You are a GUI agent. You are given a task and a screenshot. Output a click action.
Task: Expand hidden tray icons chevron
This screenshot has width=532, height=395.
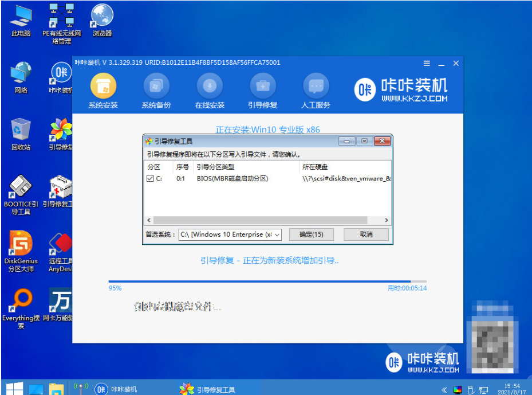(444, 390)
